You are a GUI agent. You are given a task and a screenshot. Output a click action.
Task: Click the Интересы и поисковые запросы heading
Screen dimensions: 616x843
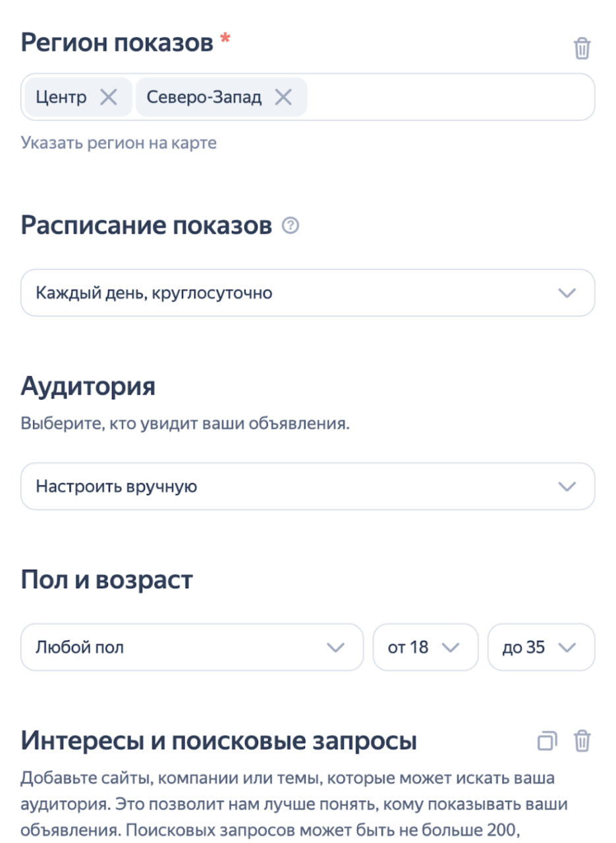219,741
